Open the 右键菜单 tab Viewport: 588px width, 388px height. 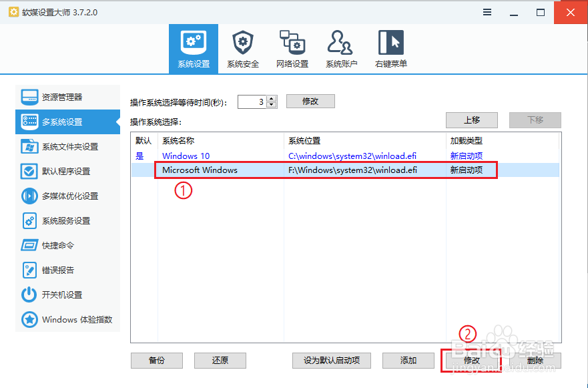(390, 49)
